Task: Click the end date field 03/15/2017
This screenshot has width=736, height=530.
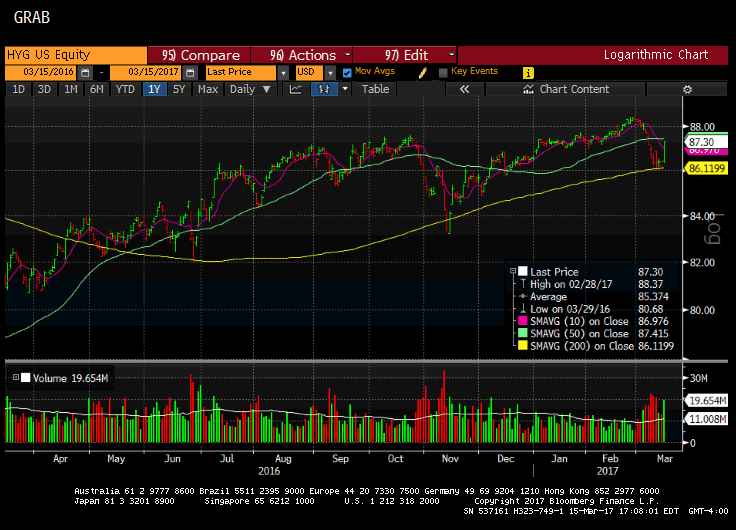Action: click(x=146, y=72)
